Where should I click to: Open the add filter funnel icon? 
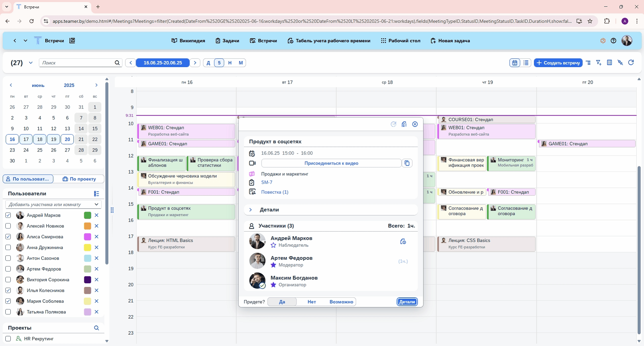point(599,63)
